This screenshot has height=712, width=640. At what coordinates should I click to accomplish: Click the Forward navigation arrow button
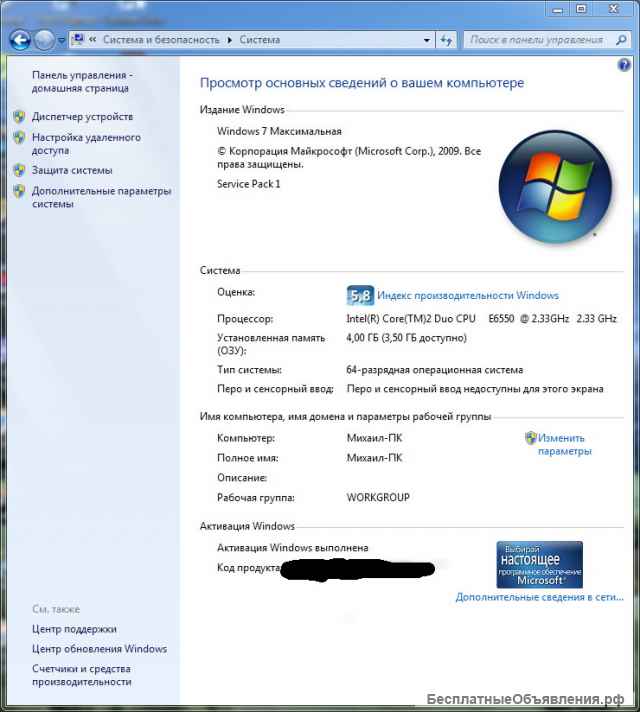point(44,40)
